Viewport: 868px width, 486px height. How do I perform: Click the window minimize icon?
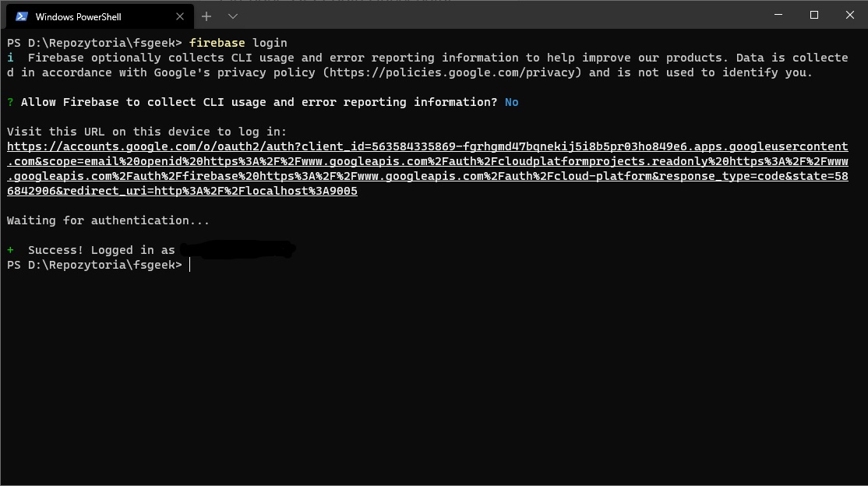click(777, 15)
